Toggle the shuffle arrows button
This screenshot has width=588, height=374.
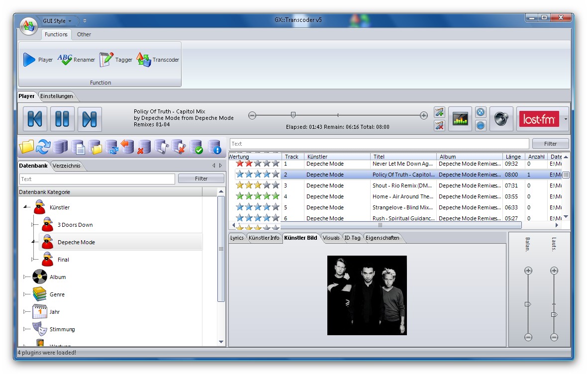click(481, 112)
